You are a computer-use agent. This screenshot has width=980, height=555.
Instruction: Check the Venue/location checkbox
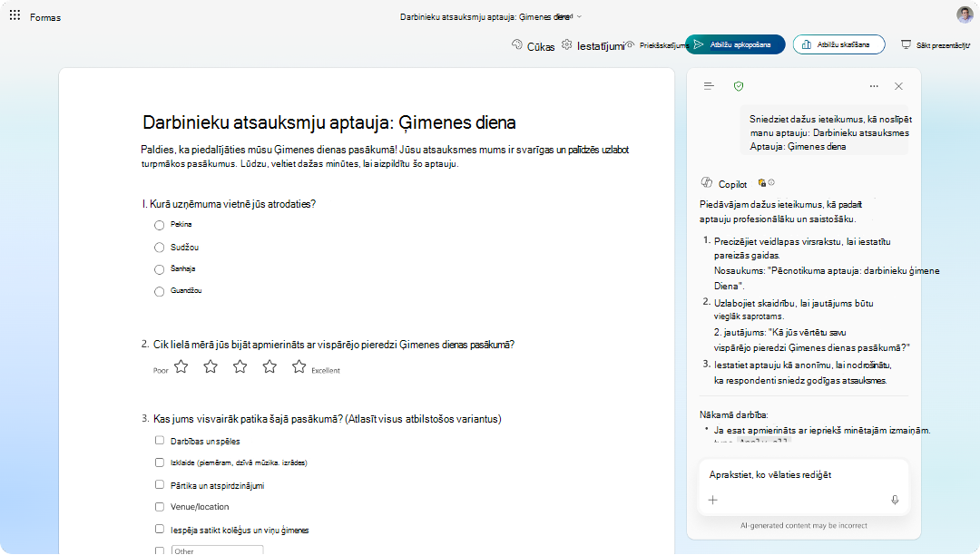click(x=160, y=507)
